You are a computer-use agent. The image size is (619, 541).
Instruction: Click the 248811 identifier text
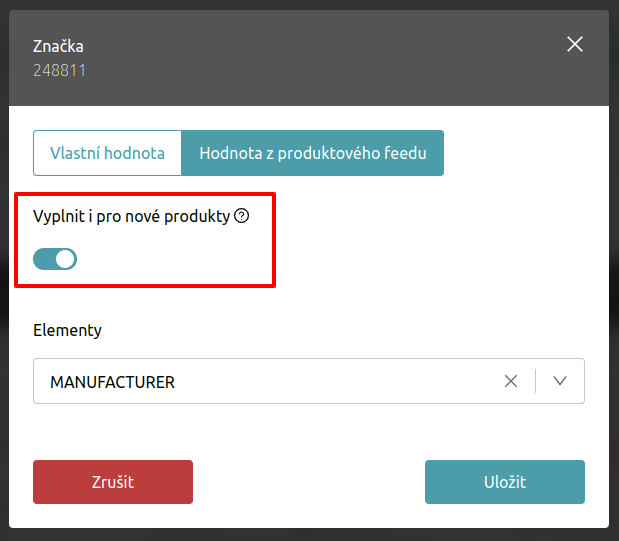click(x=59, y=71)
